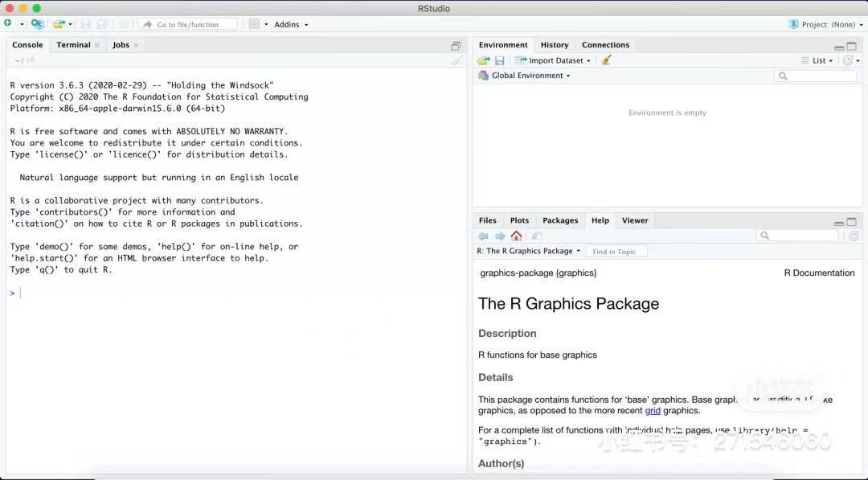Click the Help forward arrow

point(500,236)
